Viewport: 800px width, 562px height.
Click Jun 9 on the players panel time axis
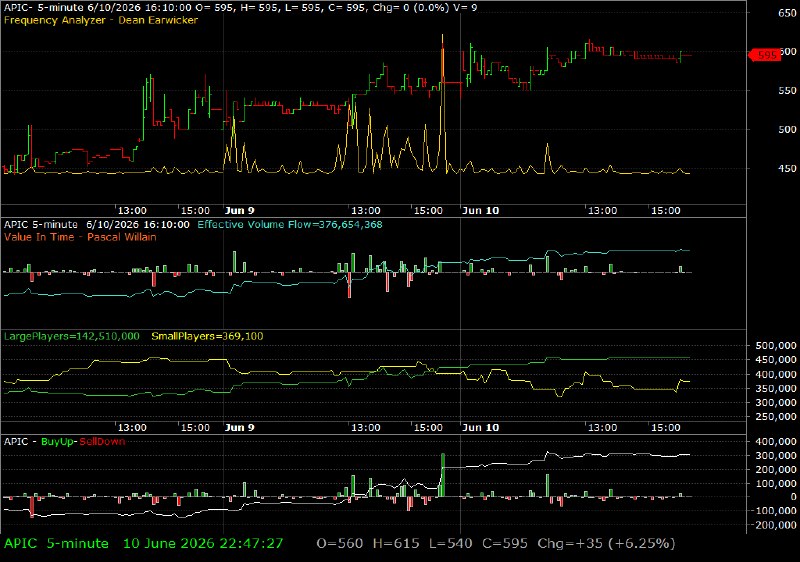(239, 427)
